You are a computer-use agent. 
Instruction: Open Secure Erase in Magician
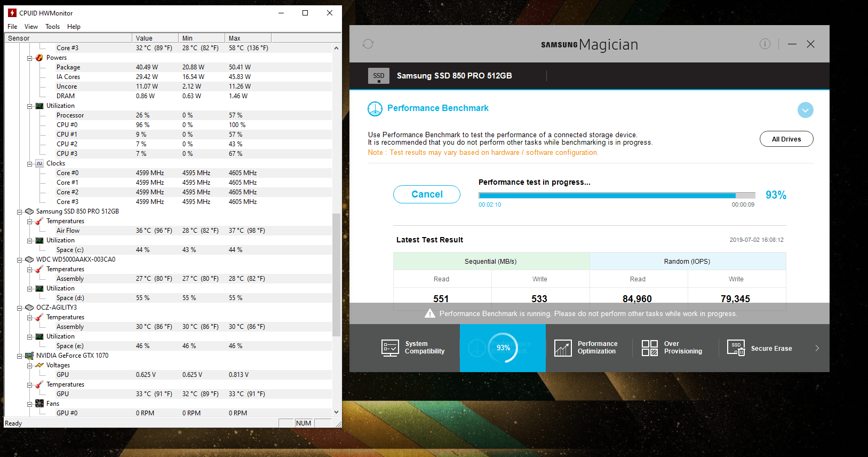point(760,348)
